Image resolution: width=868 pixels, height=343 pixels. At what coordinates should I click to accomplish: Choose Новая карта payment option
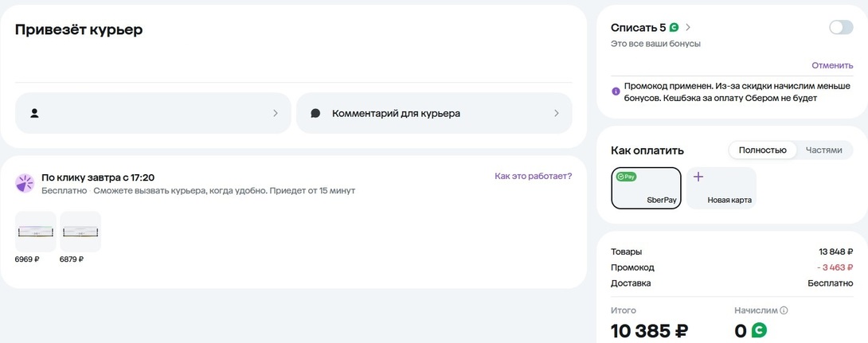[721, 188]
